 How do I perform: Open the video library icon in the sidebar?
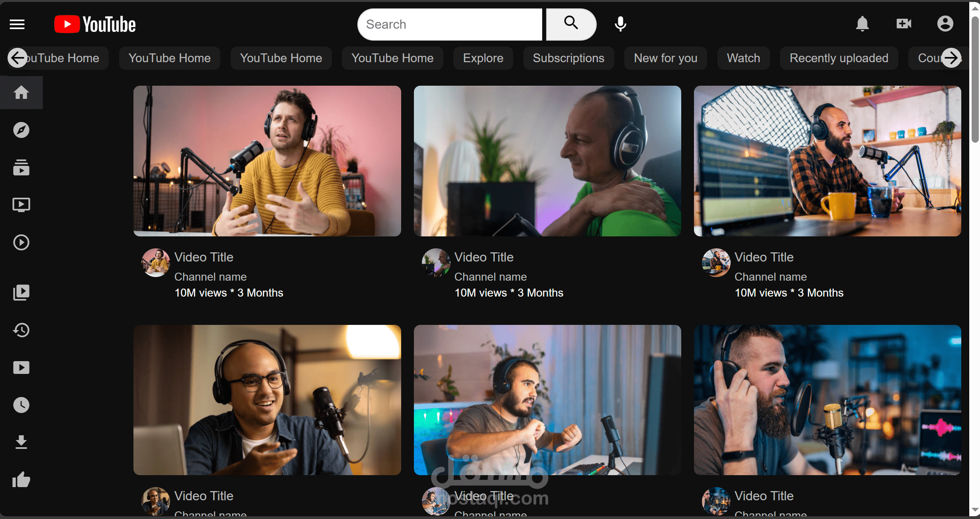point(21,292)
